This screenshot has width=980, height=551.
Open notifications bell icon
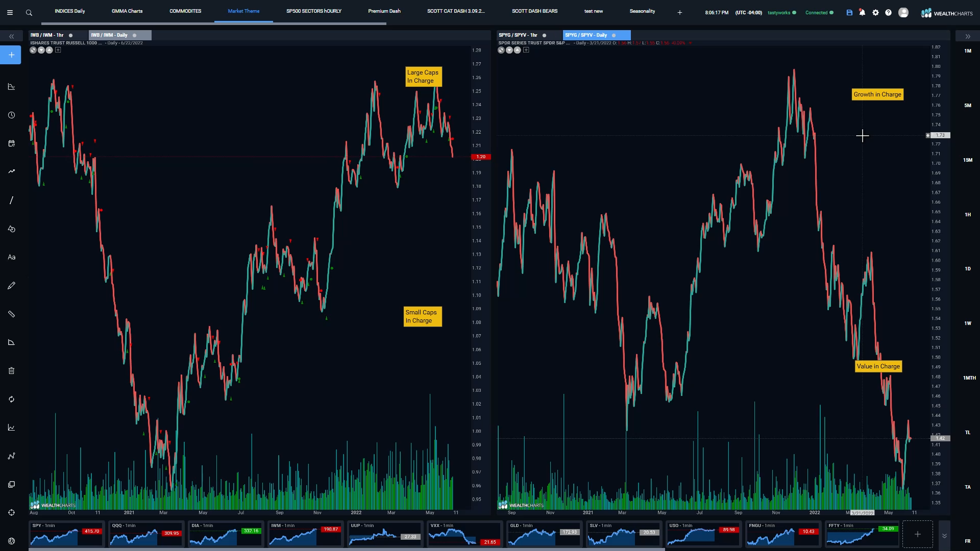coord(862,12)
